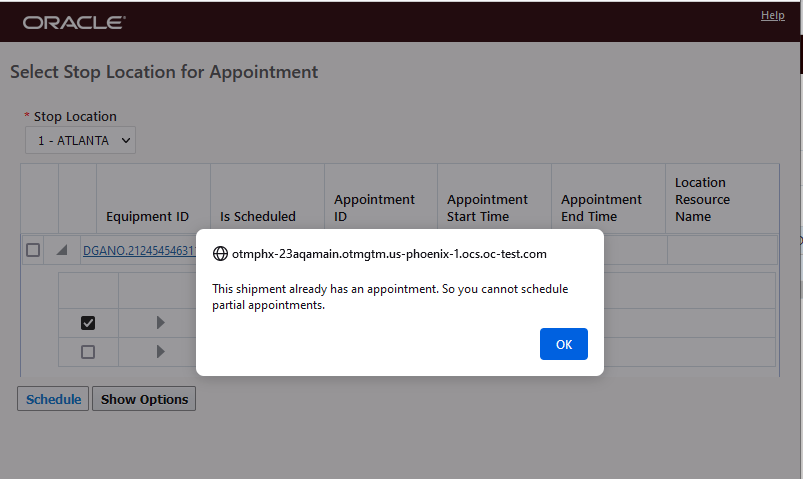803x479 pixels.
Task: Click the globe icon in the alert dialog
Action: (221, 254)
